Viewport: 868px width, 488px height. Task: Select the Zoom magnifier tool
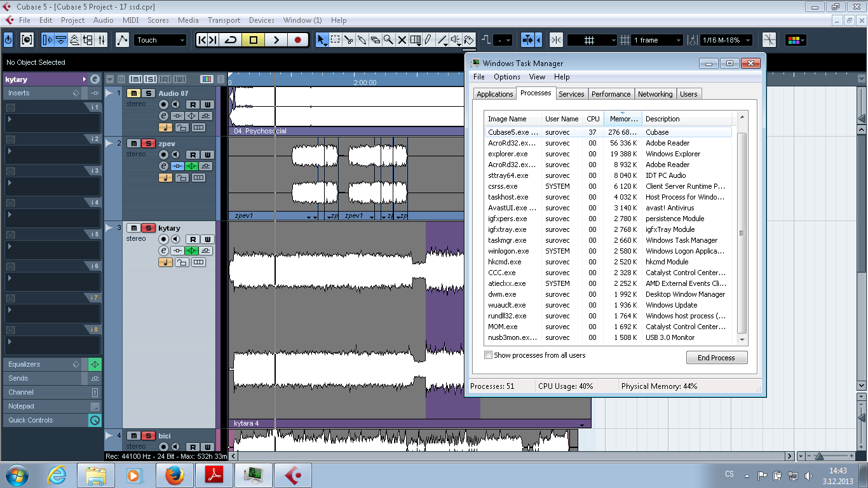pos(388,40)
